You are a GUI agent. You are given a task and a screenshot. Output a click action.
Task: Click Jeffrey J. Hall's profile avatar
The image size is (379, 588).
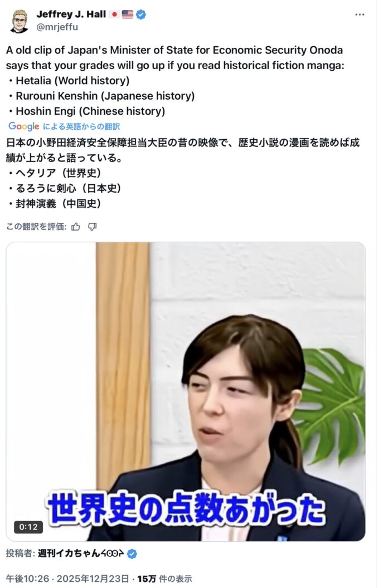(x=20, y=21)
